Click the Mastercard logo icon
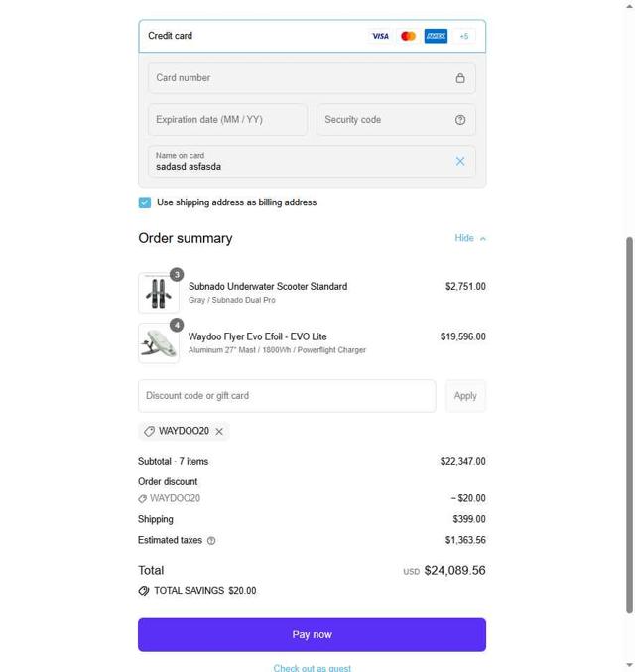635x672 pixels. pos(408,36)
